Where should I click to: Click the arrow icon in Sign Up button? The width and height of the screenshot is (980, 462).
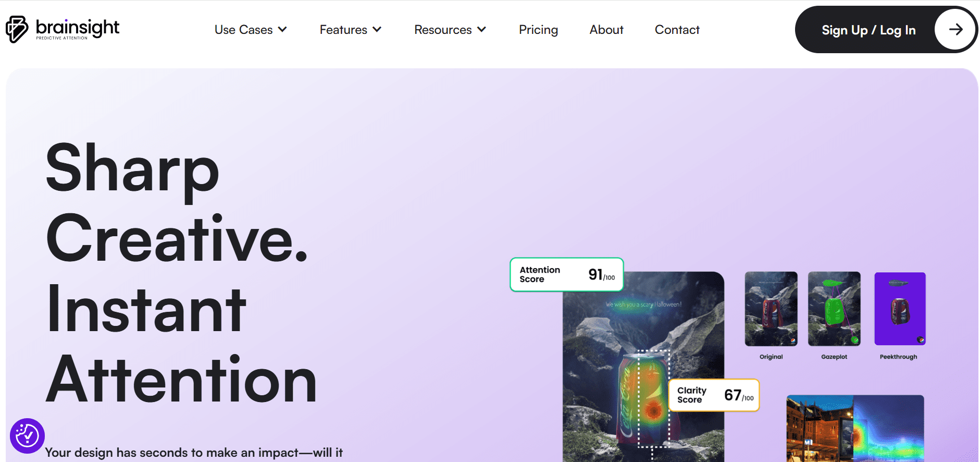(x=955, y=30)
